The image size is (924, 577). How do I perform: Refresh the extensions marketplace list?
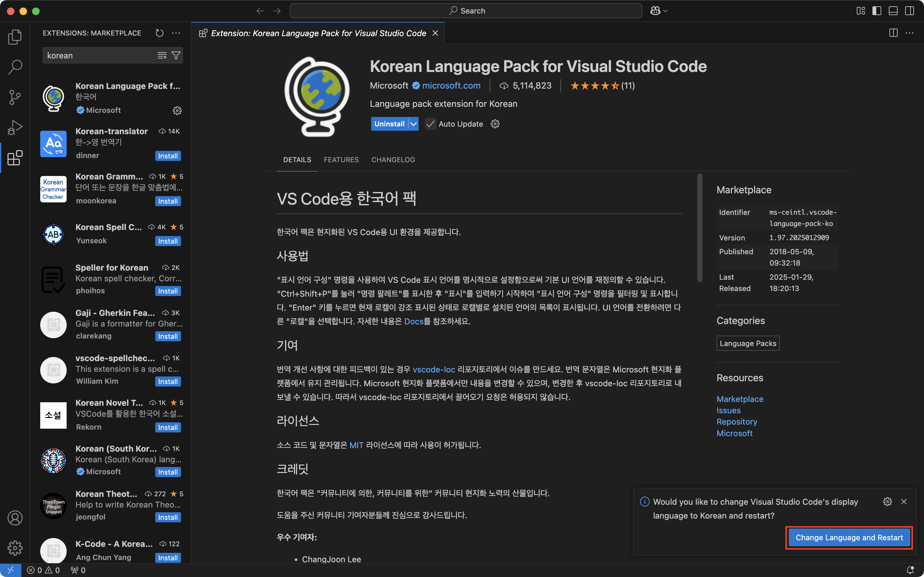click(x=160, y=33)
